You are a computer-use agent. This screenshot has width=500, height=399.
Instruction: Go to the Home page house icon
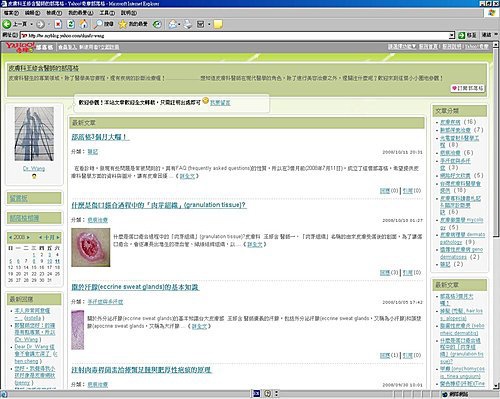[83, 24]
